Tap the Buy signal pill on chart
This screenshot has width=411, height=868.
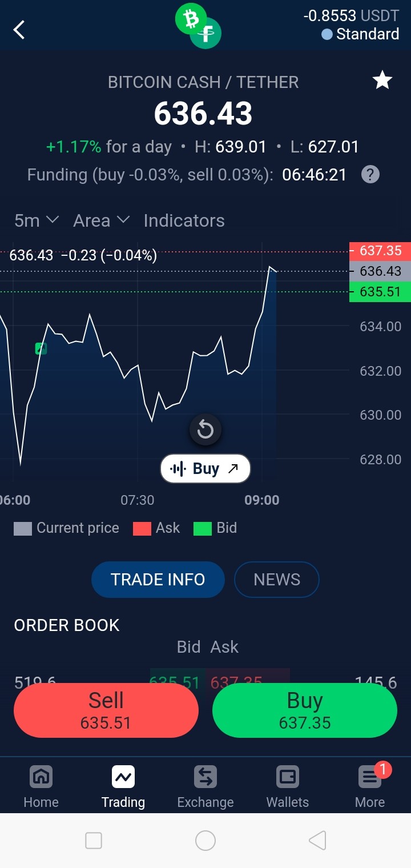click(205, 469)
